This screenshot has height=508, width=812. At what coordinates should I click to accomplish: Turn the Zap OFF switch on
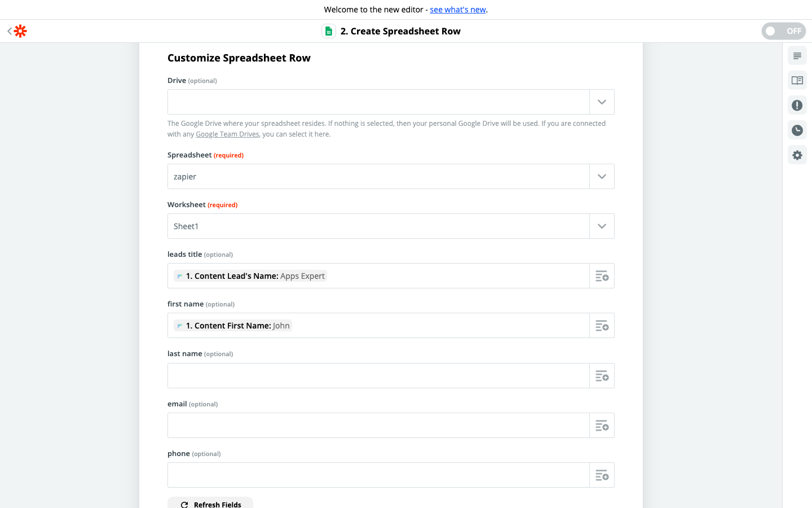pyautogui.click(x=783, y=31)
